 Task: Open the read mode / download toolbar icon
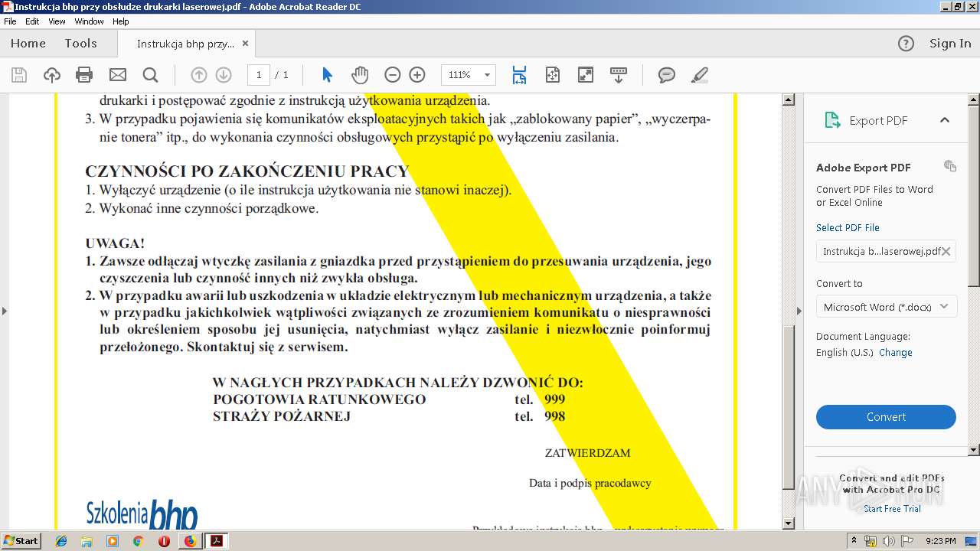click(x=618, y=75)
